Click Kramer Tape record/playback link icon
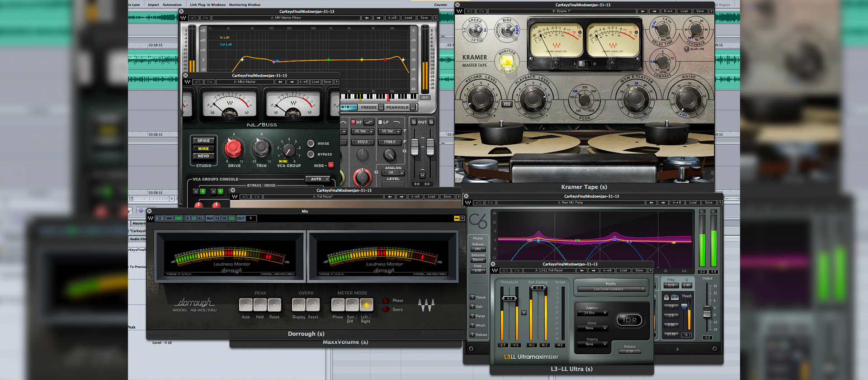The image size is (868, 380). (507, 104)
